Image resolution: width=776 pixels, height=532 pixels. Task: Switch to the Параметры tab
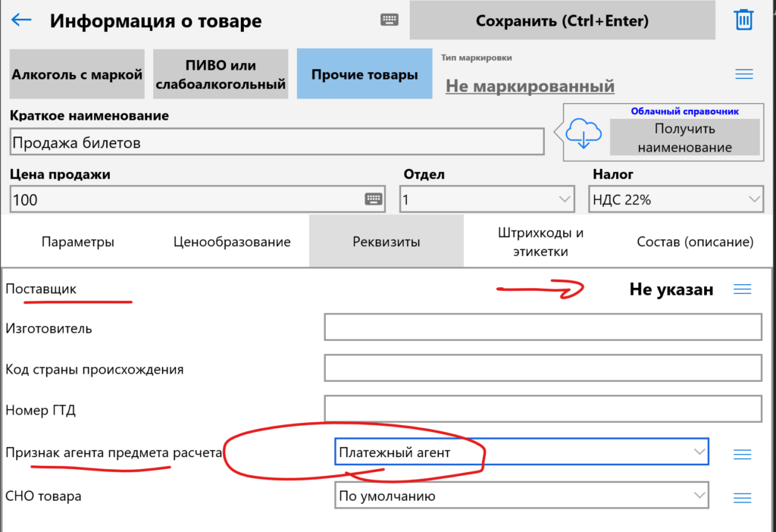tap(78, 242)
